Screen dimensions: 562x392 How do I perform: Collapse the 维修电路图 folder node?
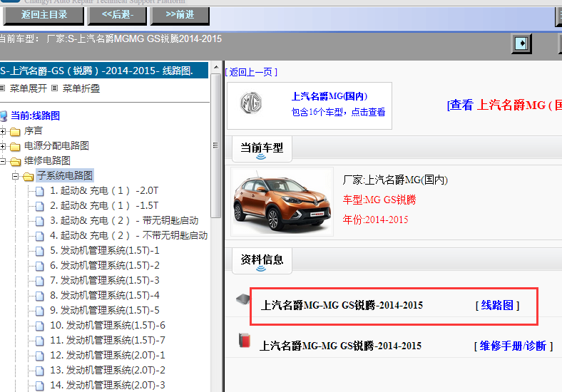point(3,161)
